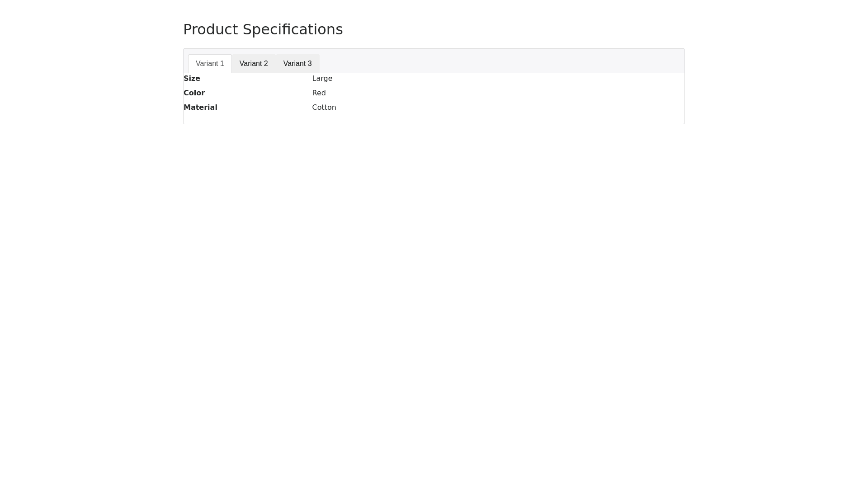Viewport: 868px width, 488px height.
Task: Select the Variant 1 tab
Action: 210,64
